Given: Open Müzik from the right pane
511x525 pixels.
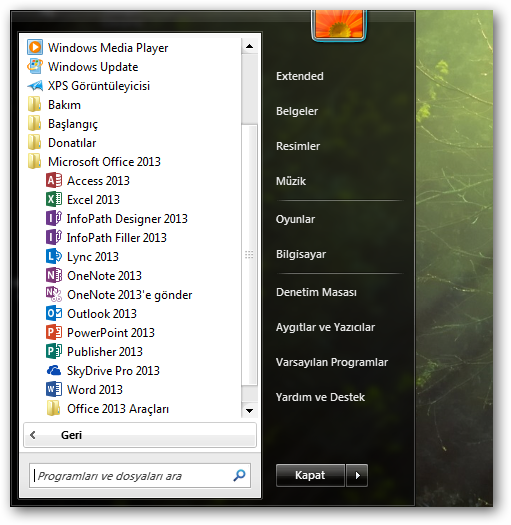Looking at the screenshot, I should 291,181.
